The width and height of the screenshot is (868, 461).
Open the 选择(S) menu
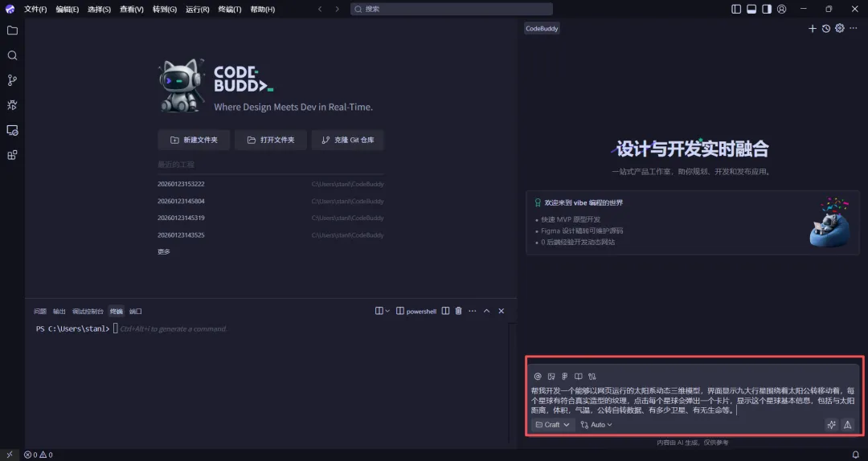tap(99, 9)
